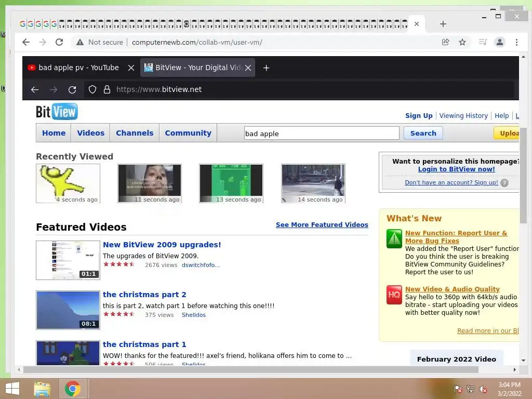Go forward in outer Chrome browser
The image size is (532, 399).
pyautogui.click(x=43, y=42)
